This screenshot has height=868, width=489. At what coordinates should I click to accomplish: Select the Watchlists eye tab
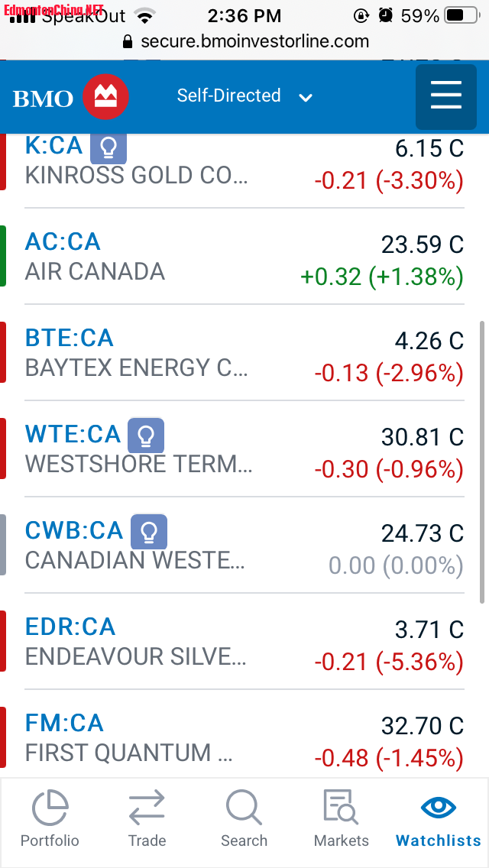(439, 818)
